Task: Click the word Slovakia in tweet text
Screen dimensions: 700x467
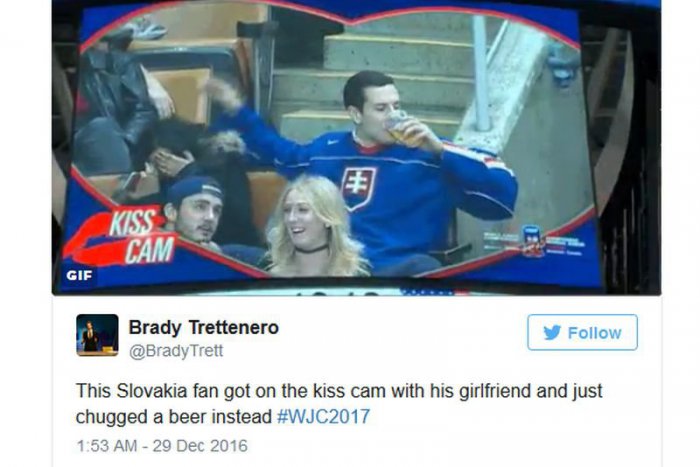Action: pyautogui.click(x=151, y=391)
